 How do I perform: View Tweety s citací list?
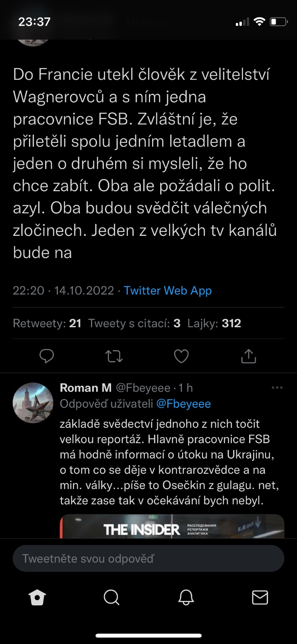[x=134, y=323]
